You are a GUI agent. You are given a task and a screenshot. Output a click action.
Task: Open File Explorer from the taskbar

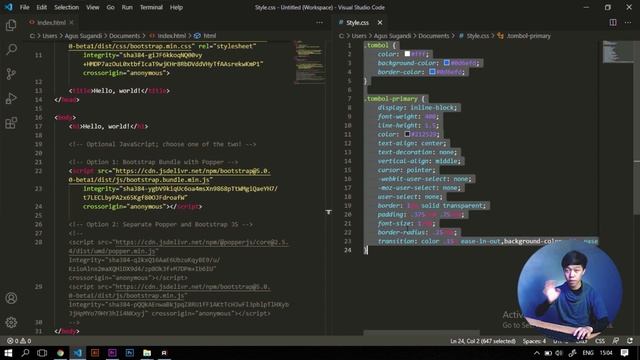[x=147, y=353]
